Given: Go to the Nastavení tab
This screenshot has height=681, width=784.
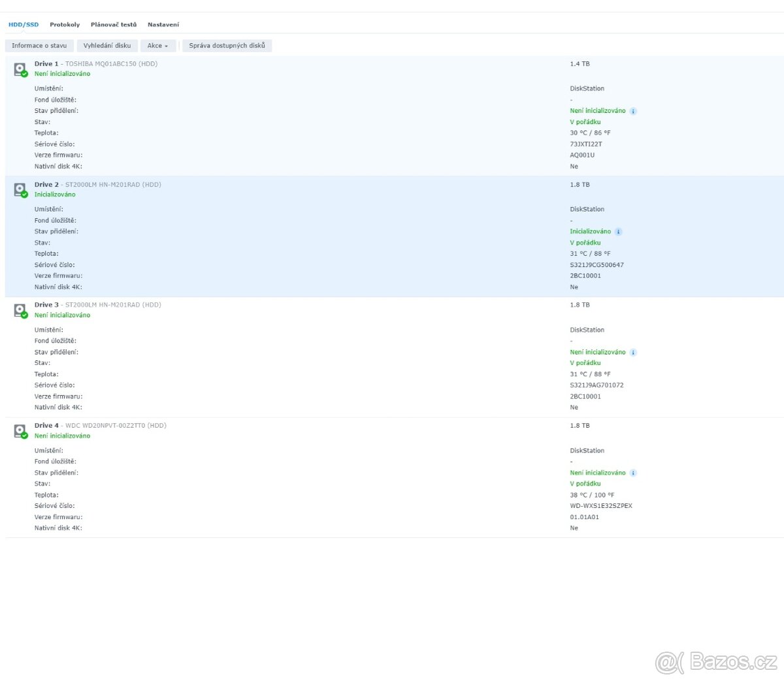Looking at the screenshot, I should pyautogui.click(x=163, y=25).
